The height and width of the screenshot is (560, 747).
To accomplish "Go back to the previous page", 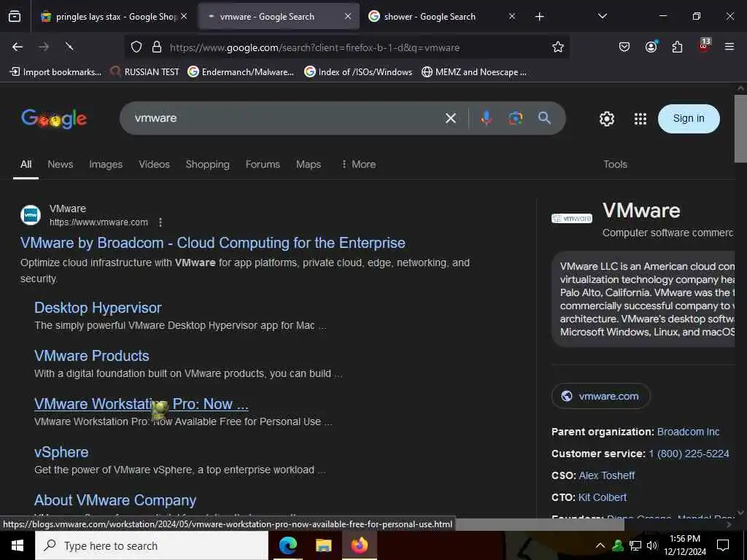I will [18, 47].
